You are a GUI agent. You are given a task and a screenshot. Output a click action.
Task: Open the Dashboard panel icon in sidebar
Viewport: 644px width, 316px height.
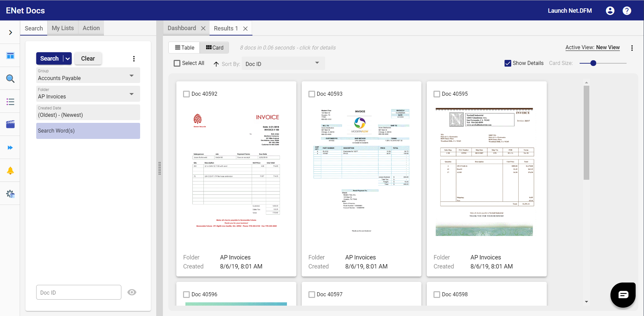point(10,56)
